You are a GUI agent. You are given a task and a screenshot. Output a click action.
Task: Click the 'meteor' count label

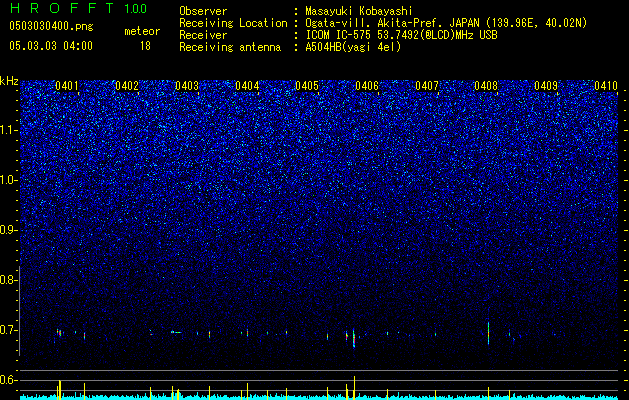click(142, 31)
